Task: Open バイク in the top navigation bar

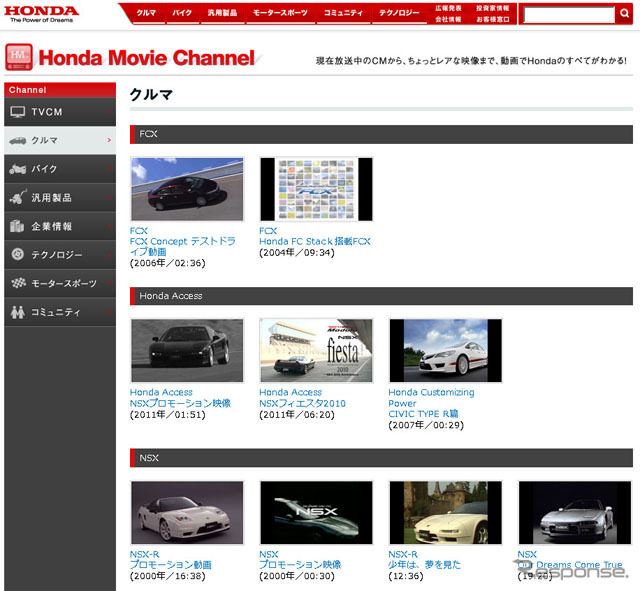Action: [x=182, y=13]
